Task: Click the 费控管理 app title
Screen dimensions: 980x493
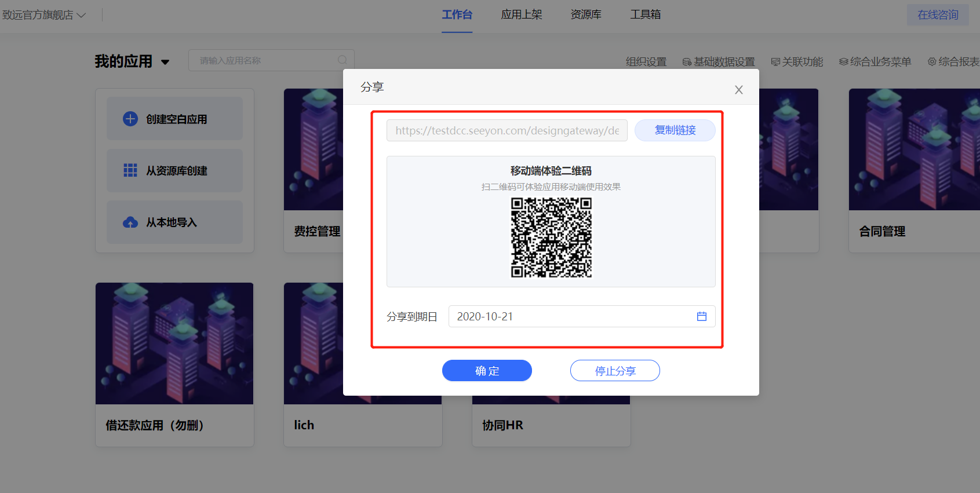Action: click(317, 231)
